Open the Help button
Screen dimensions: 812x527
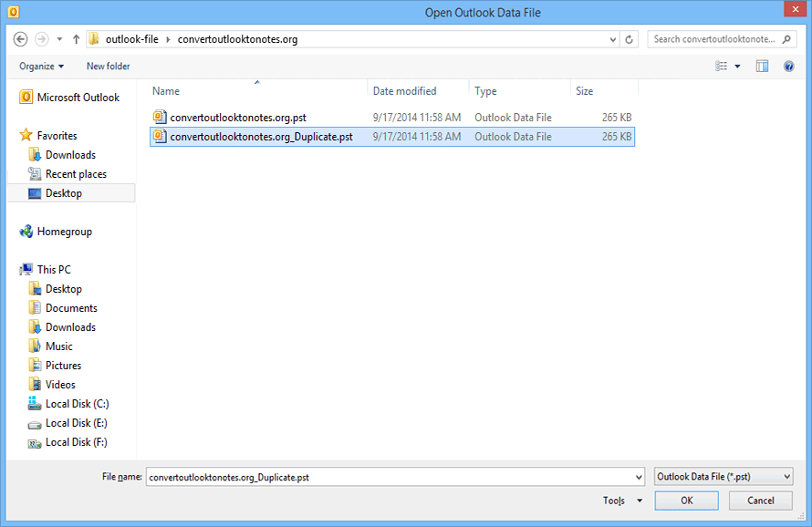[x=788, y=67]
